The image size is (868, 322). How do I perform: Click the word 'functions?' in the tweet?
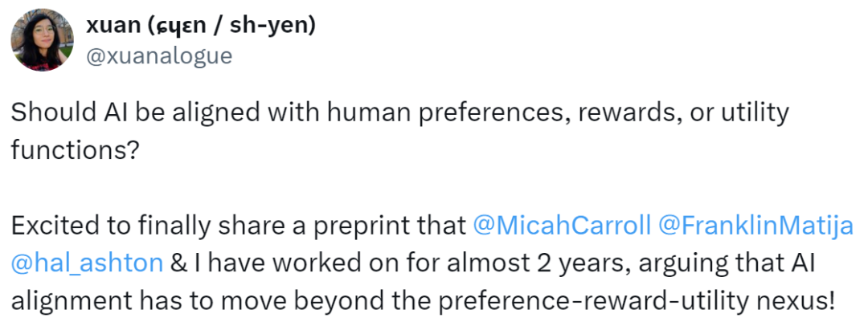point(74,149)
